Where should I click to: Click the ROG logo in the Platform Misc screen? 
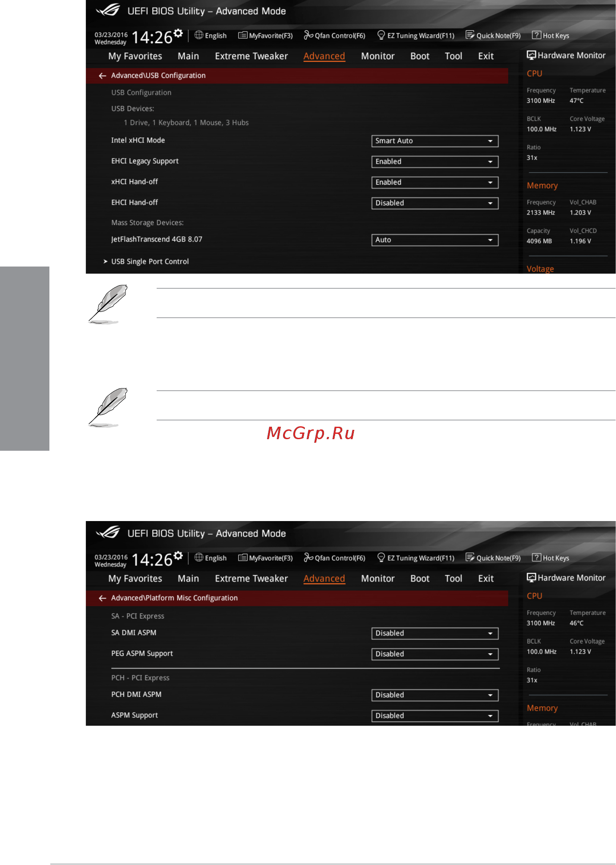click(108, 532)
